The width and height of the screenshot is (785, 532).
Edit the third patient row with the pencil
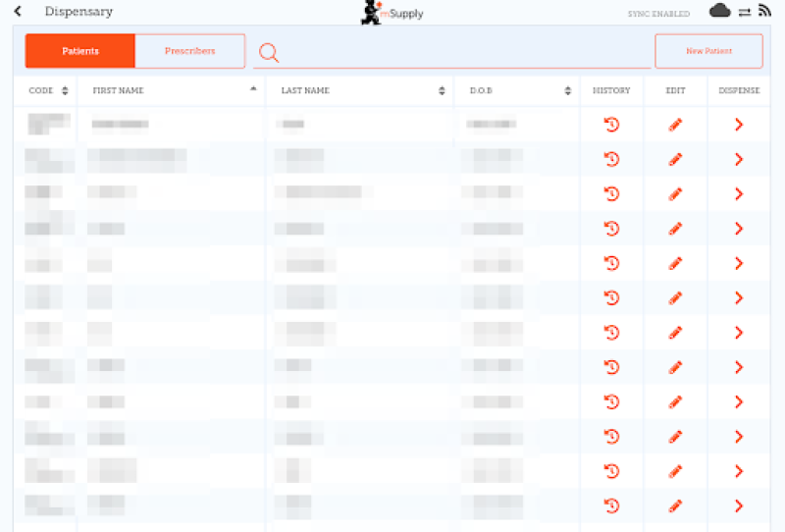(674, 194)
